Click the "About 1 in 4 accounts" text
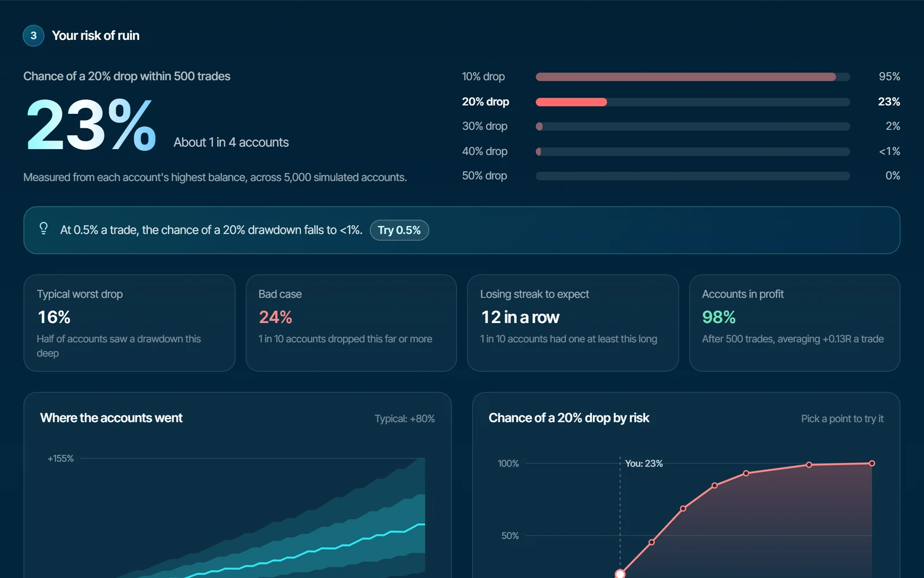This screenshot has width=924, height=578. point(231,142)
